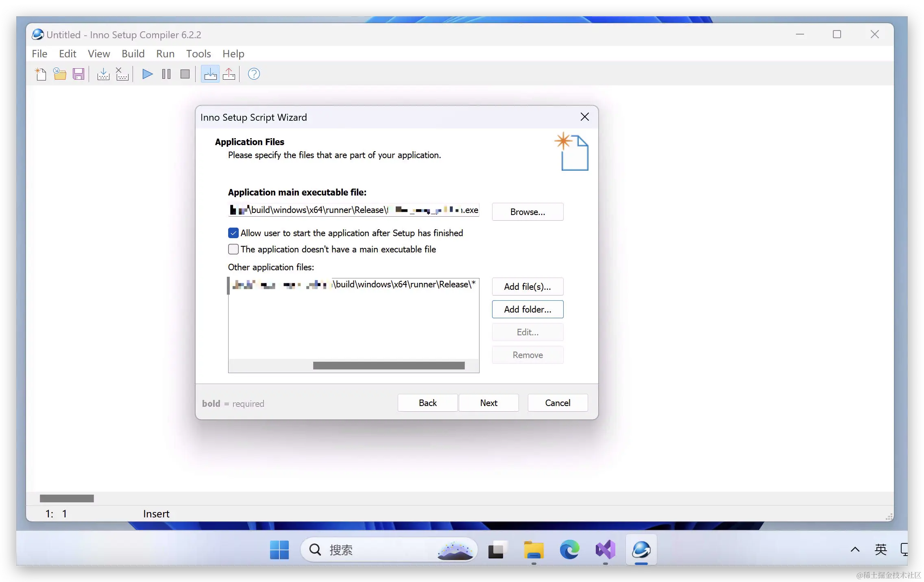This screenshot has width=924, height=582.
Task: Open help via the question mark icon
Action: coord(254,74)
